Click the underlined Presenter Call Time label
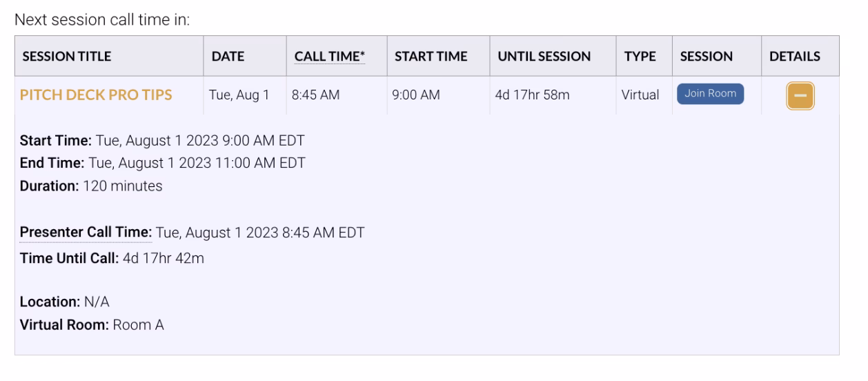The image size is (868, 381). click(x=86, y=233)
